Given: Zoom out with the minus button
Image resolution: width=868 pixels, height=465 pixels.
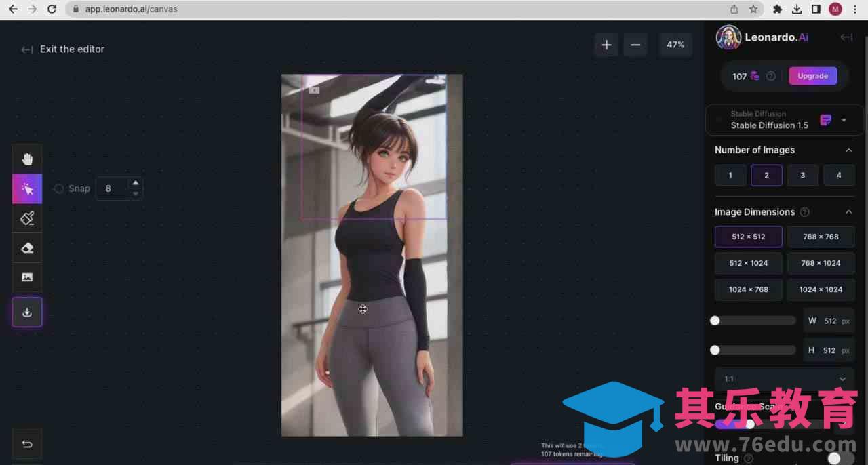Looking at the screenshot, I should [x=635, y=45].
